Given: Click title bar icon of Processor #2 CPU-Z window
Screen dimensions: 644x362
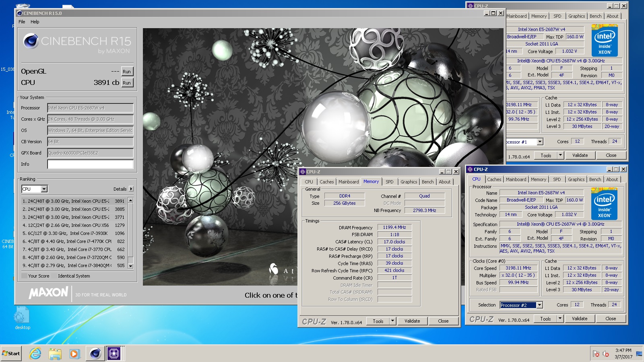Looking at the screenshot, I should coord(470,169).
